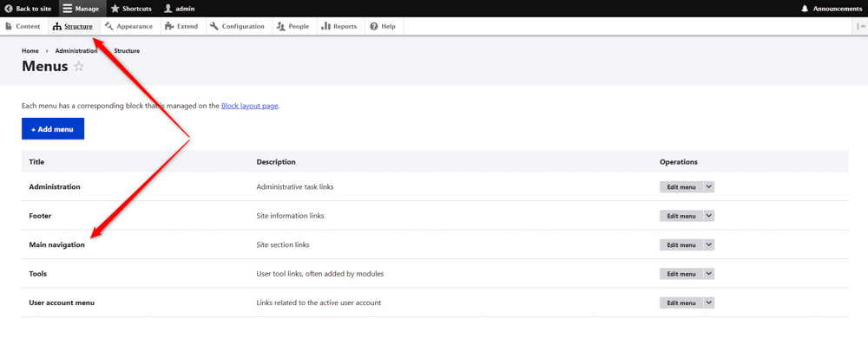Edit the Footer menu
The image size is (868, 345).
click(681, 216)
